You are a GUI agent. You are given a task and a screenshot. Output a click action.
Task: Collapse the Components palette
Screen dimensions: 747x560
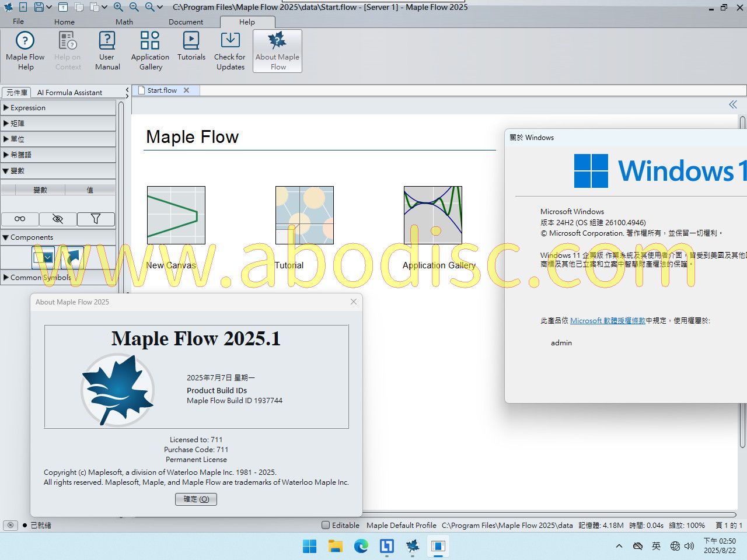click(x=58, y=237)
